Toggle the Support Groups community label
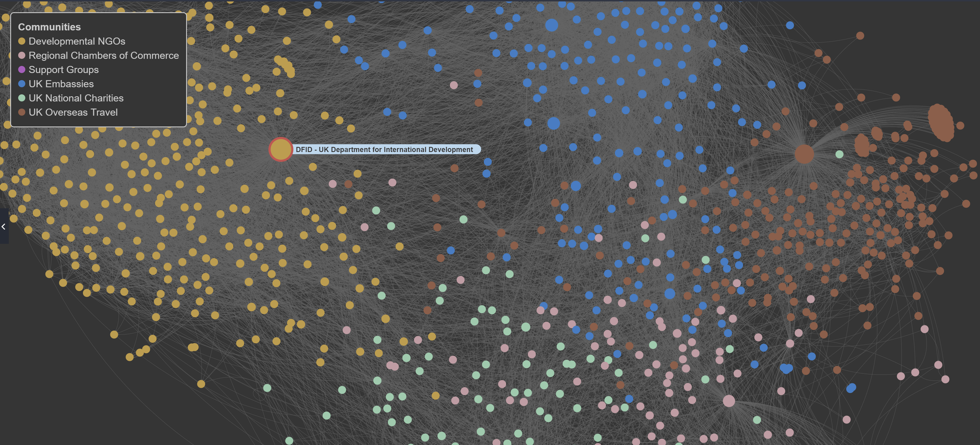 (x=64, y=70)
